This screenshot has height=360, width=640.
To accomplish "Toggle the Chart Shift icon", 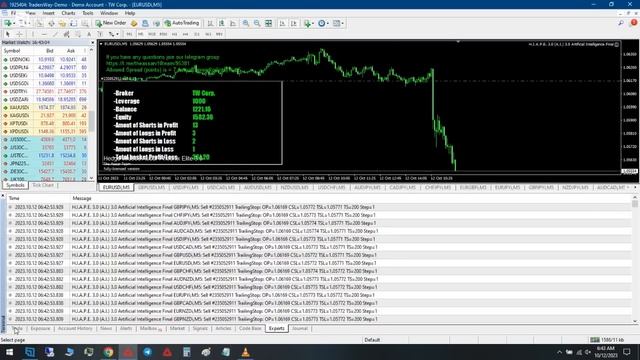I will click(293, 23).
